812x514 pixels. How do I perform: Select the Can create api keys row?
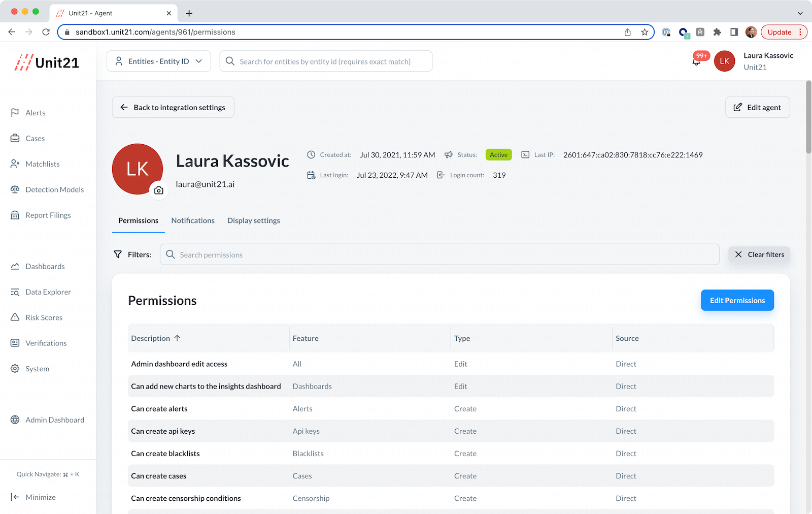tap(451, 431)
